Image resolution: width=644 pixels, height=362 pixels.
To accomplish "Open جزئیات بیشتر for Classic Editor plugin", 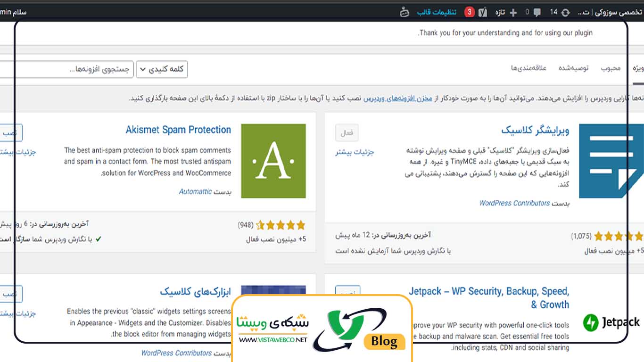I will (355, 152).
